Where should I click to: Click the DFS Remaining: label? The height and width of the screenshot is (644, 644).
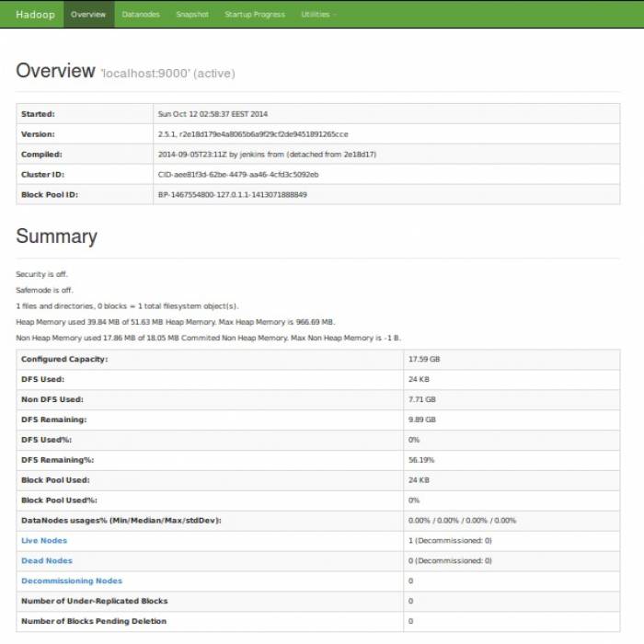point(53,420)
